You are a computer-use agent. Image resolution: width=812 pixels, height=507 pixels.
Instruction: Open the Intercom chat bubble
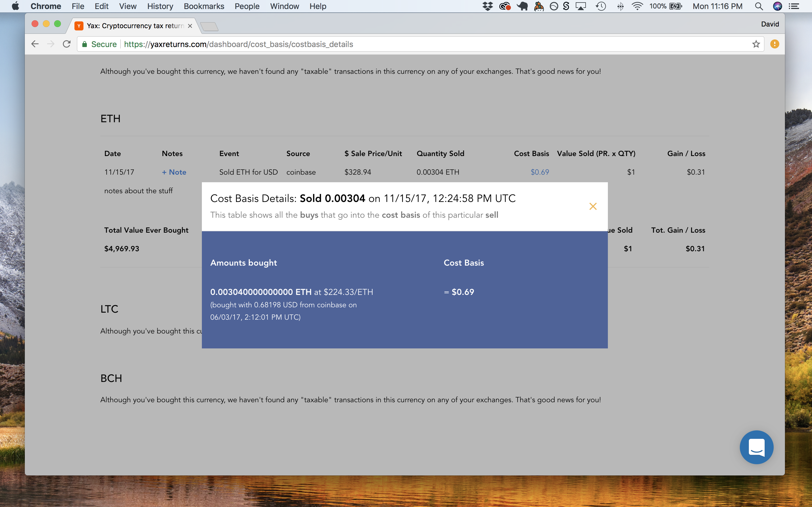tap(756, 447)
